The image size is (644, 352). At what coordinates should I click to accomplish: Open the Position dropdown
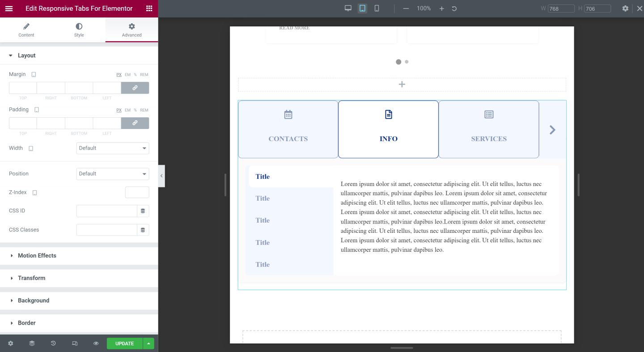coord(113,174)
